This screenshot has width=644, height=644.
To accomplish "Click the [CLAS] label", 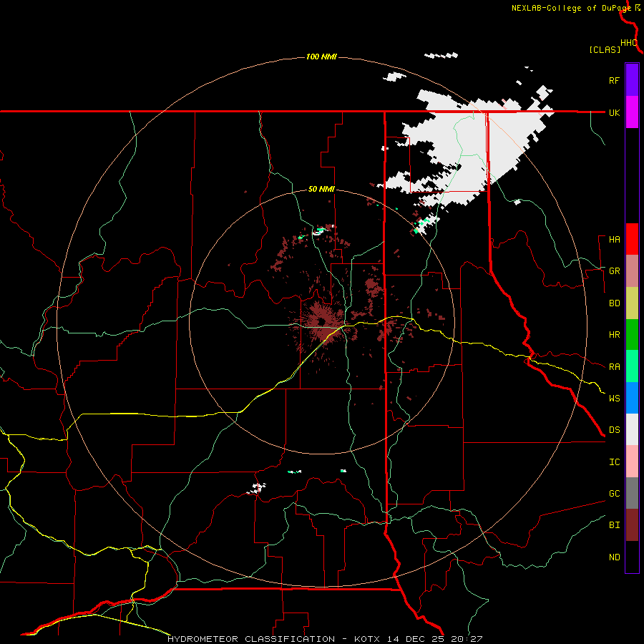I will point(605,49).
